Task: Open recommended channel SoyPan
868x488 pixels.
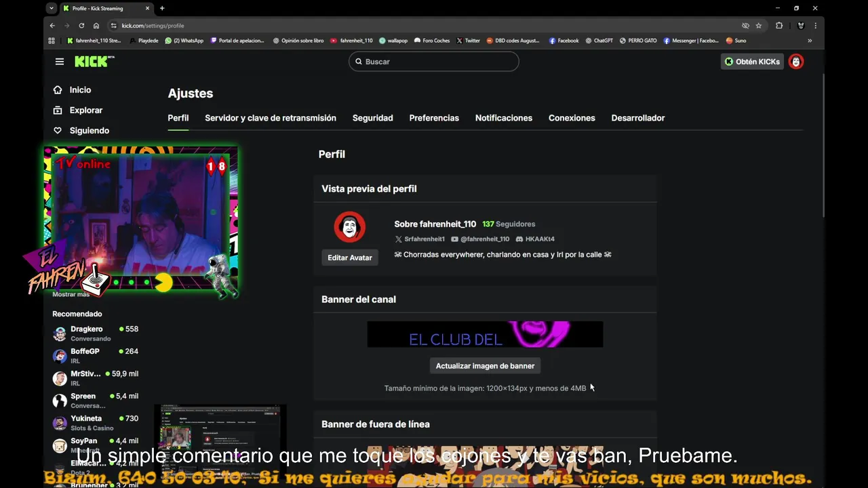Action: (96, 445)
